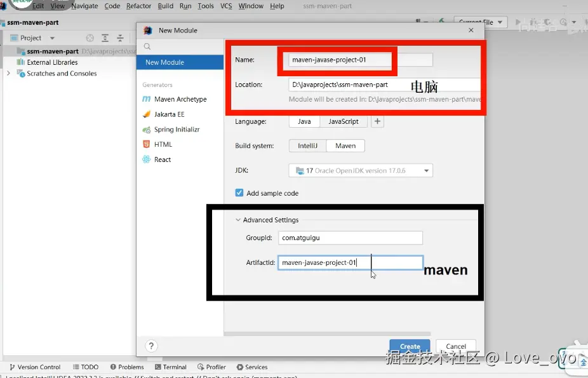Open the JDK version dropdown
588x378 pixels.
coord(361,171)
